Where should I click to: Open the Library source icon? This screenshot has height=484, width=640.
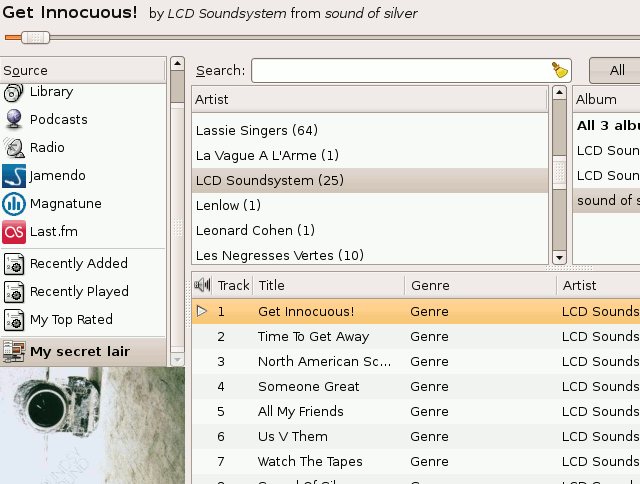tap(13, 93)
